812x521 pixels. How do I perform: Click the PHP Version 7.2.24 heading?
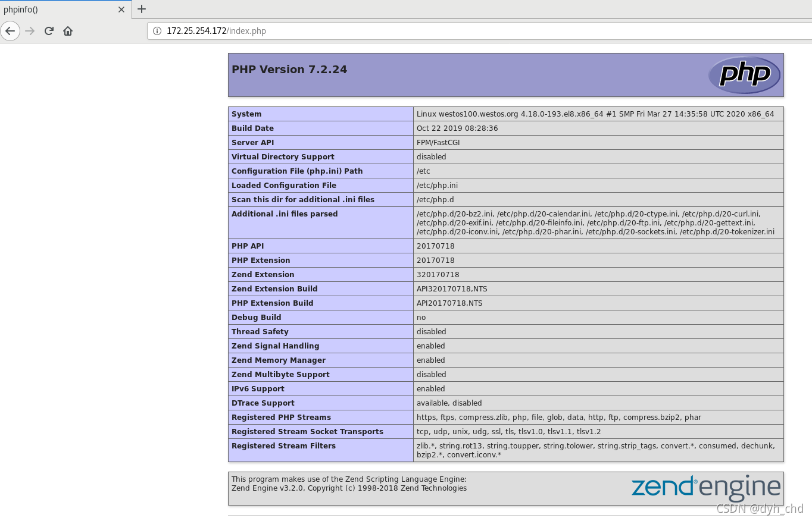coord(289,70)
